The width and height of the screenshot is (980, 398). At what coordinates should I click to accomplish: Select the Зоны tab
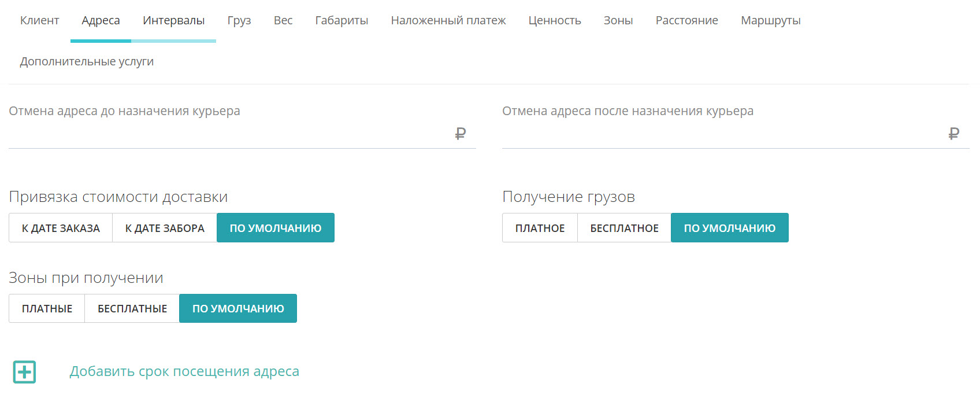618,20
